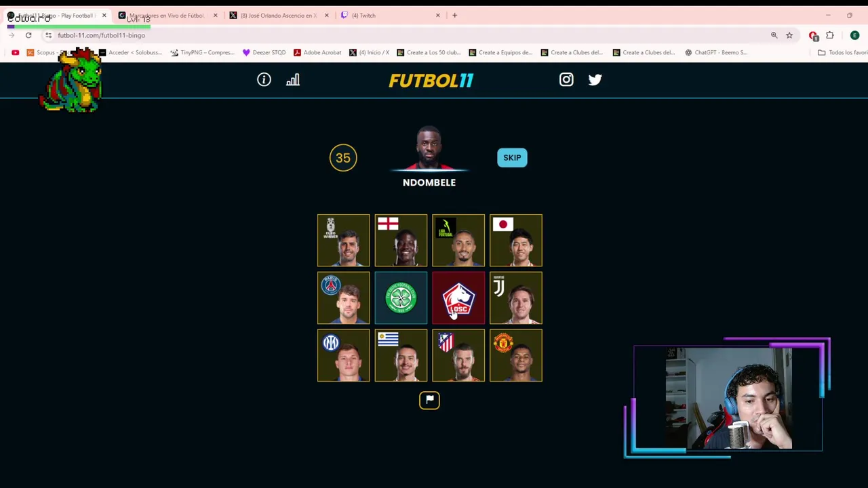The height and width of the screenshot is (488, 868).
Task: Select the Japan flag bingo cell
Action: point(516,241)
